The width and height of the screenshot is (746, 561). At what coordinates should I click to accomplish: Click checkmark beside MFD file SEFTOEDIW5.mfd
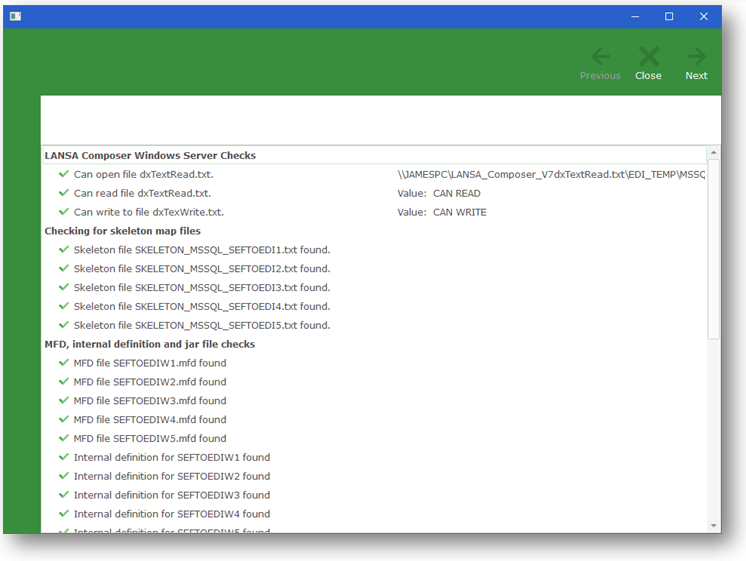point(64,438)
